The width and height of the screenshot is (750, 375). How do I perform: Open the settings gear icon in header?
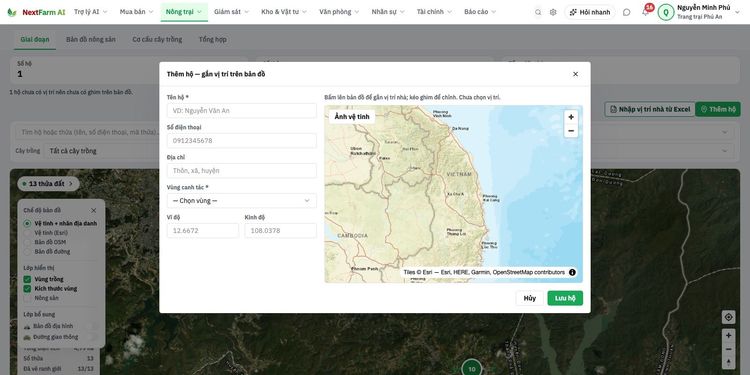point(553,12)
